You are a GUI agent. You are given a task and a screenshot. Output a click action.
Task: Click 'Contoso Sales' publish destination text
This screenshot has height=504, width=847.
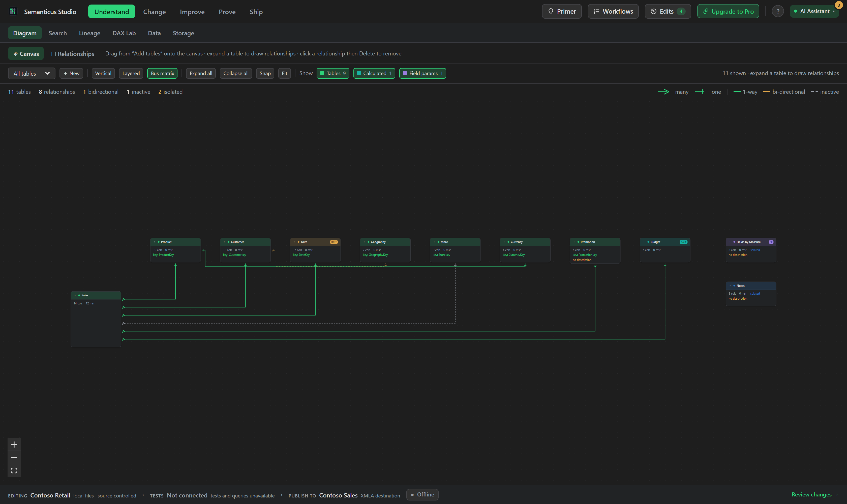point(338,495)
